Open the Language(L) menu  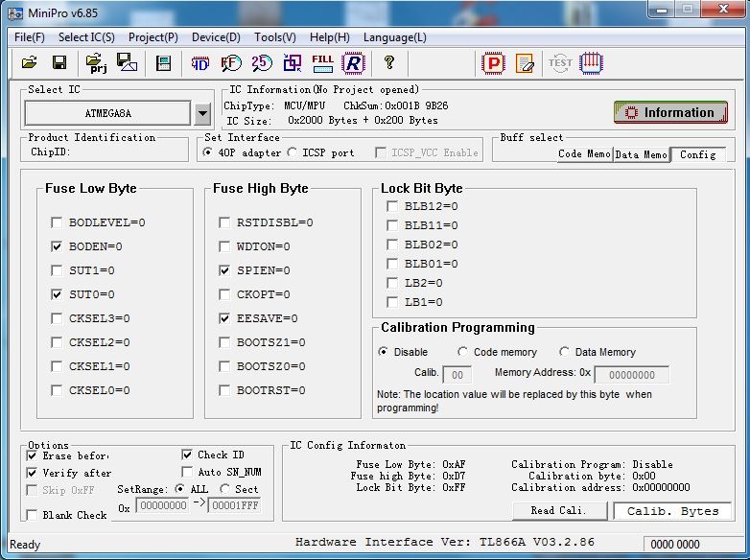394,37
